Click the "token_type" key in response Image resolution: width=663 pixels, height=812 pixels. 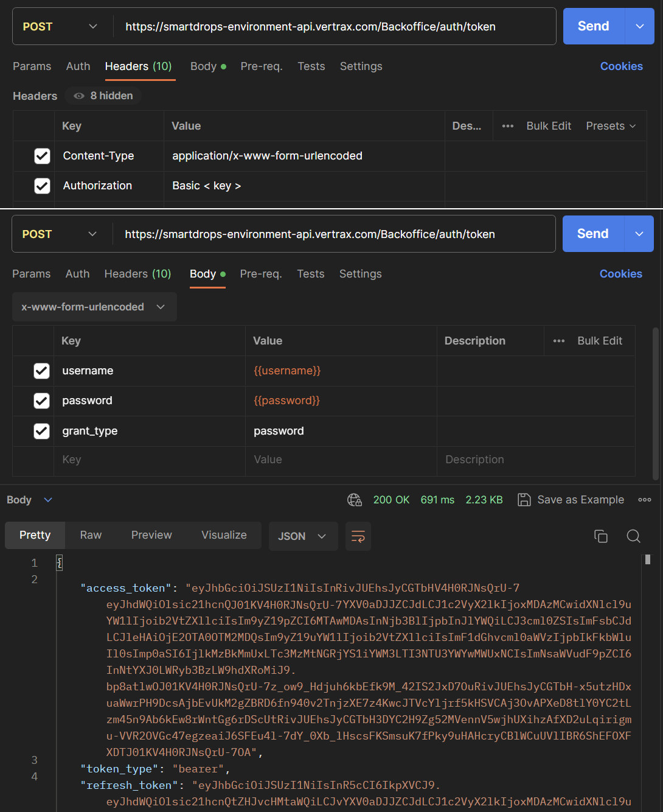119,769
